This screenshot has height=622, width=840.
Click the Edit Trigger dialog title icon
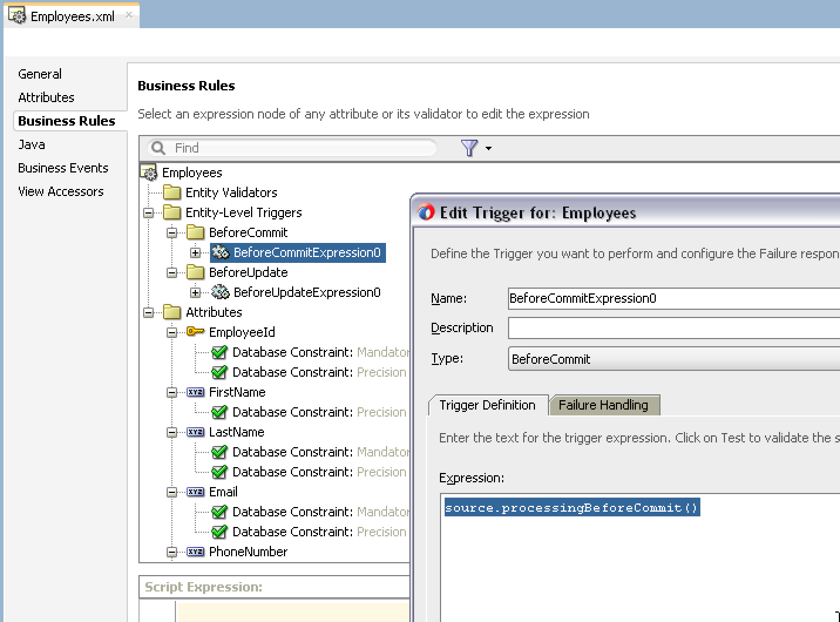coord(426,212)
